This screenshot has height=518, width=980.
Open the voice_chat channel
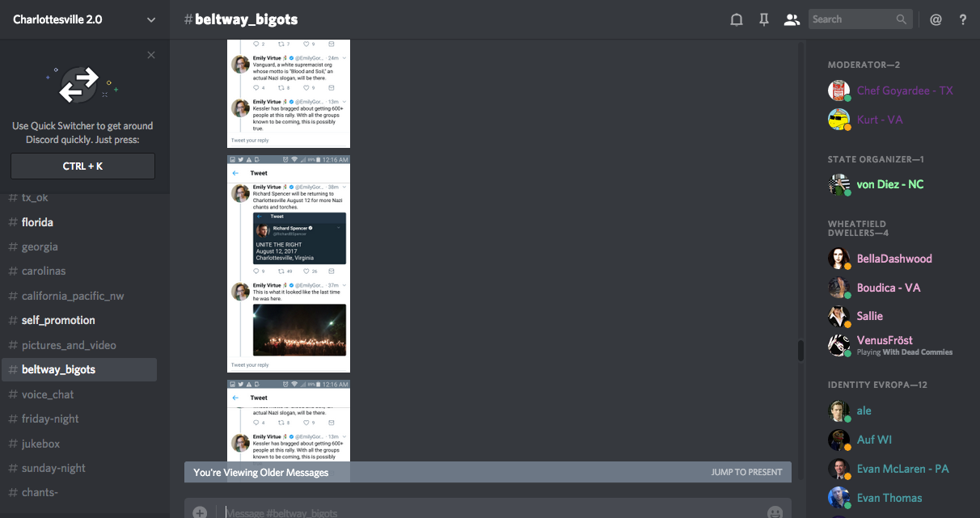coord(48,394)
